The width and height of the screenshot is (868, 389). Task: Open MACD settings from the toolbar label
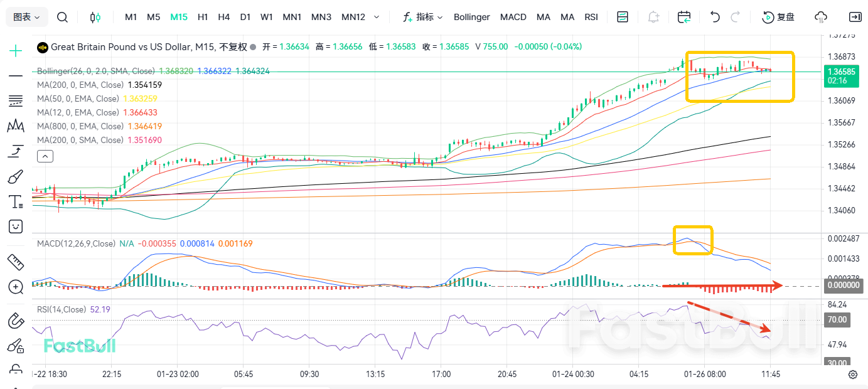(513, 17)
